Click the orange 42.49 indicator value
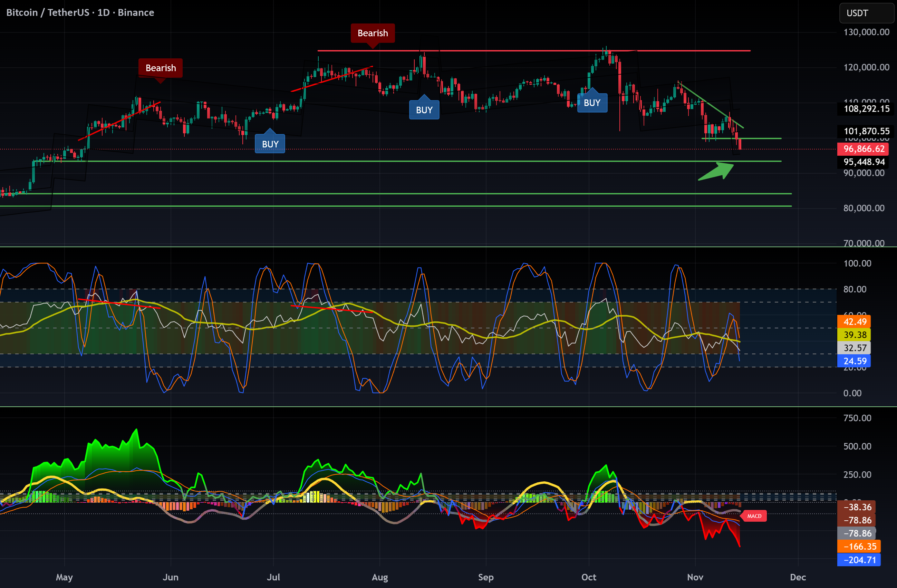This screenshot has height=588, width=897. (855, 321)
